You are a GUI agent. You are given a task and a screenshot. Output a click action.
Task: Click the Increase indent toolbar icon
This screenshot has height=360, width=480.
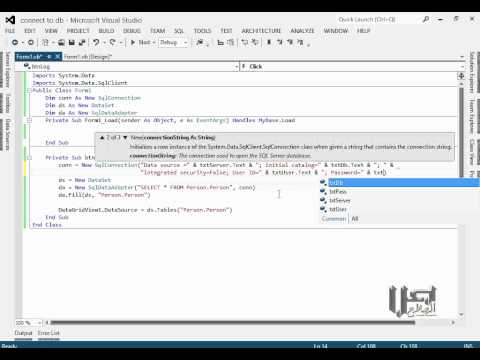[255, 42]
